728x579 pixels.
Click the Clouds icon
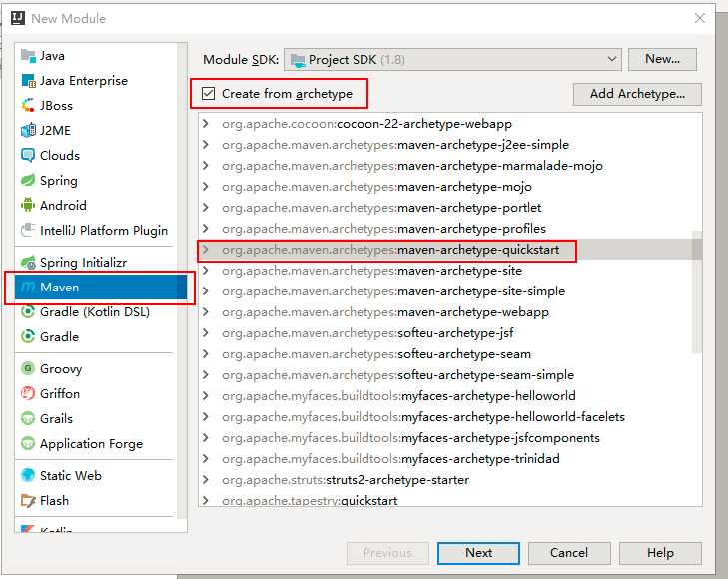pos(28,155)
